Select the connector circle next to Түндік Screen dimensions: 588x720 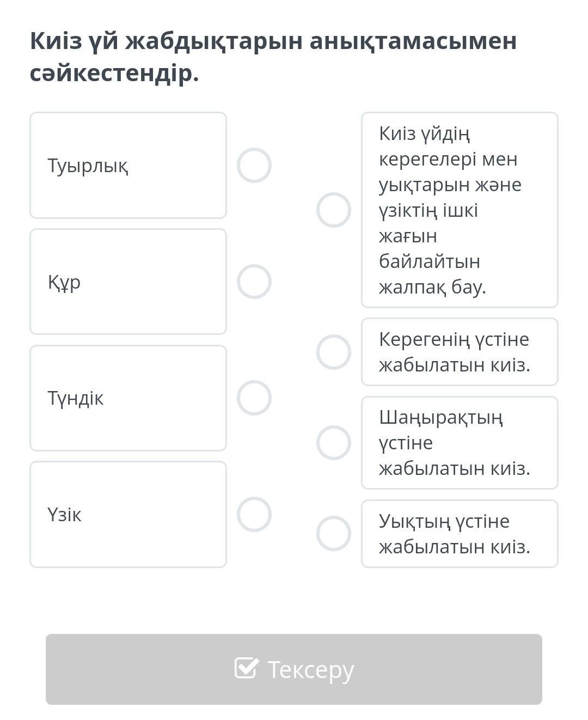click(254, 398)
